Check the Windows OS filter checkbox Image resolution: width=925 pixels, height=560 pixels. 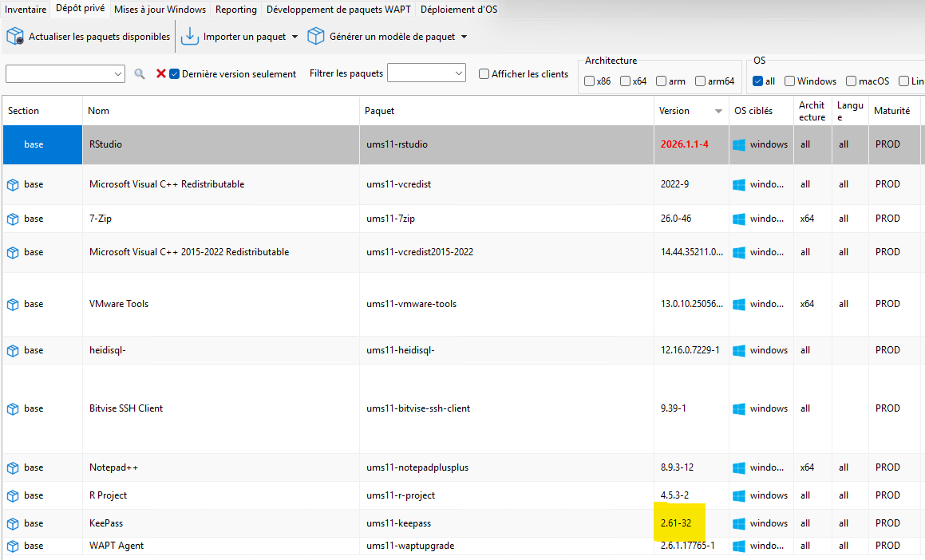pos(789,81)
